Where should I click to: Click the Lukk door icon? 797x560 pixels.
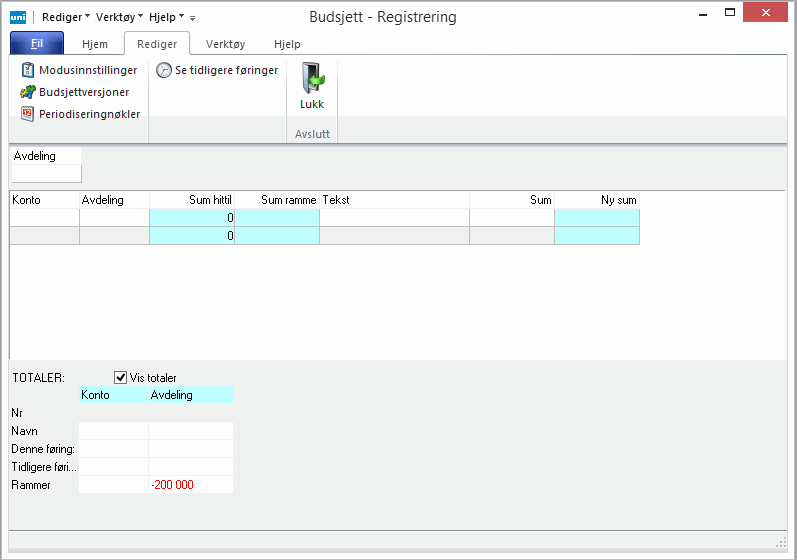click(312, 79)
